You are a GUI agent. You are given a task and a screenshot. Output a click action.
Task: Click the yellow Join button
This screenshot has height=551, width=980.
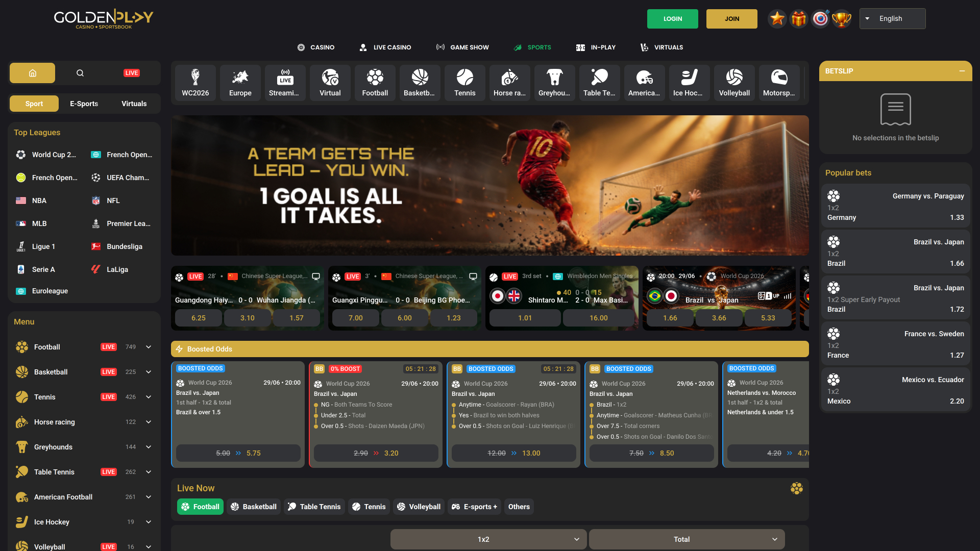pos(732,19)
